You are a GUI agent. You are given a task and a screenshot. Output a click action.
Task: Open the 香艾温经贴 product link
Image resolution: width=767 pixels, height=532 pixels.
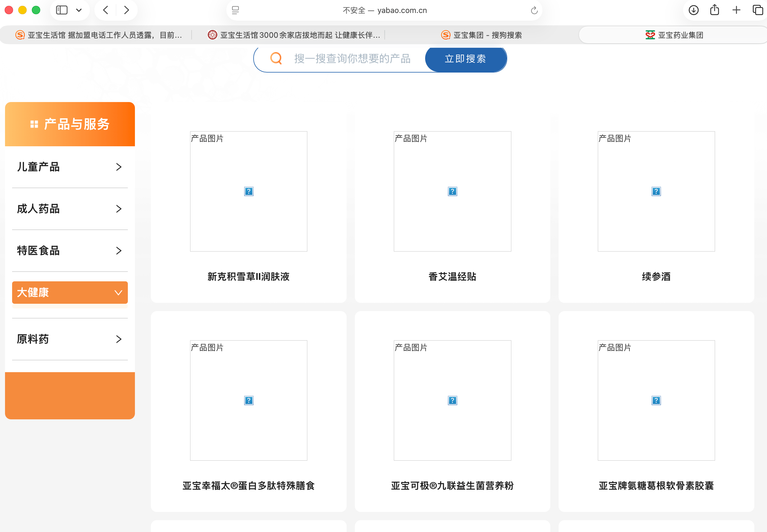[452, 276]
